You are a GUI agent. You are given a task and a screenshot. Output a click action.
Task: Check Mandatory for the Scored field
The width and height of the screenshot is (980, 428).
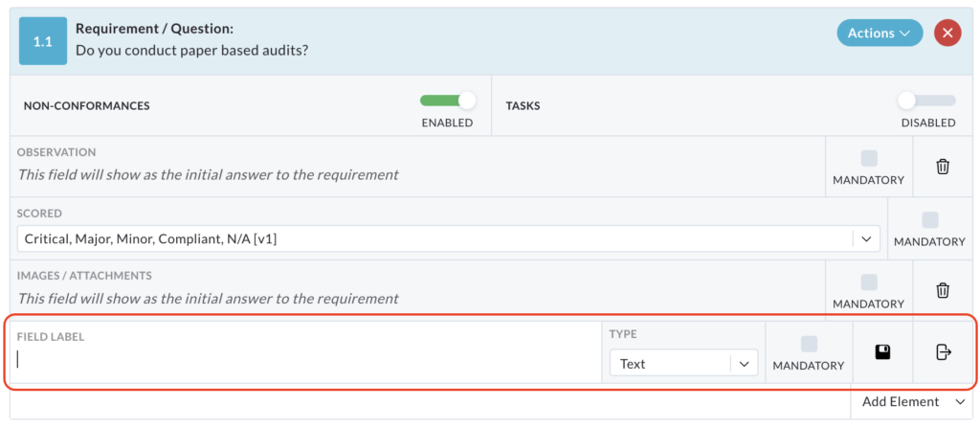pyautogui.click(x=930, y=219)
